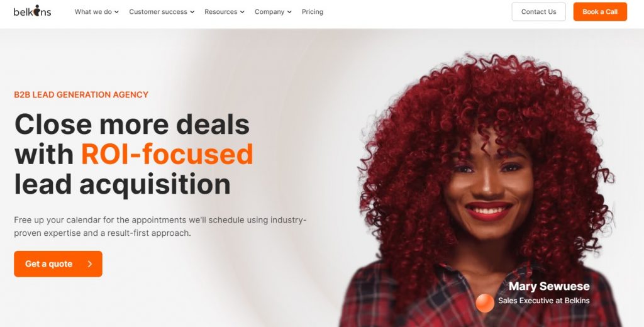644x327 pixels.
Task: Click the Belkins logo
Action: (x=33, y=11)
